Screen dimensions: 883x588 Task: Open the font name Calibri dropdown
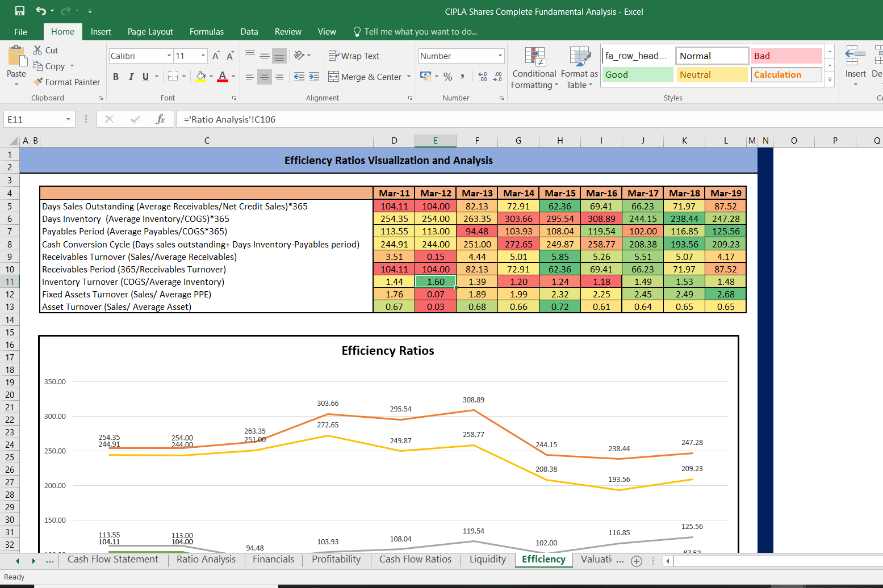169,56
